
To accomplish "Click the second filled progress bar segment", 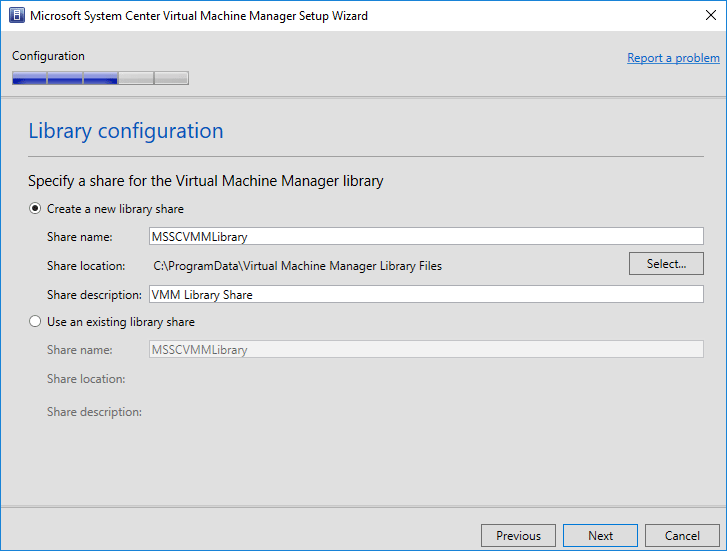I will (65, 78).
